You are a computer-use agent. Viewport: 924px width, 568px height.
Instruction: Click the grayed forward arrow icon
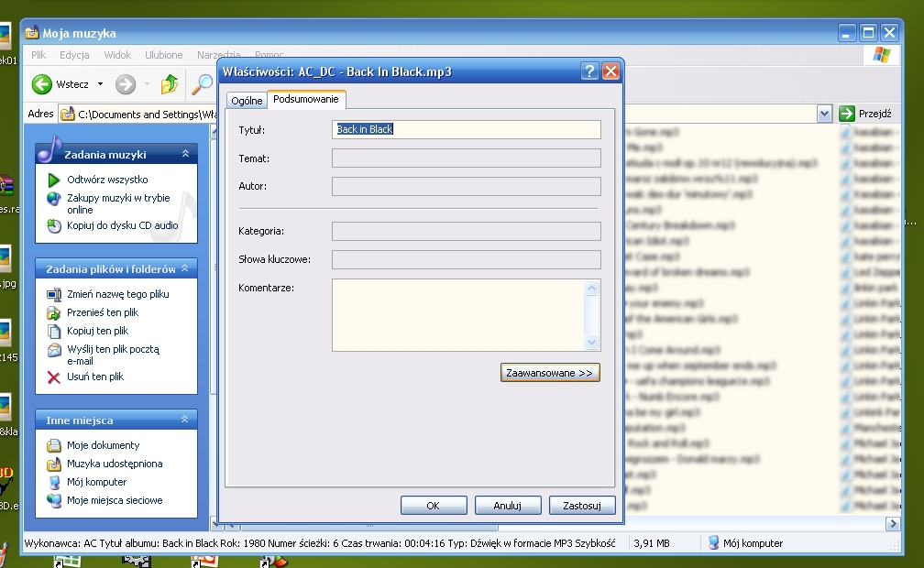[126, 84]
